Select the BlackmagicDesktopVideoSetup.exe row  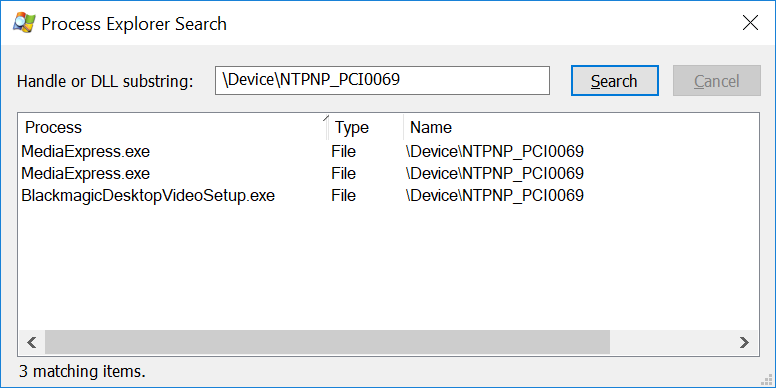388,195
